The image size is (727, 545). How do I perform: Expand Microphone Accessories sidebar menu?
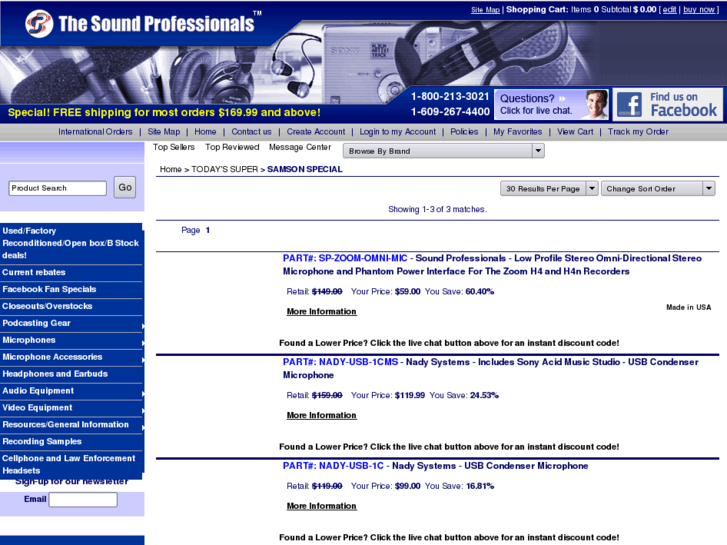coord(71,357)
